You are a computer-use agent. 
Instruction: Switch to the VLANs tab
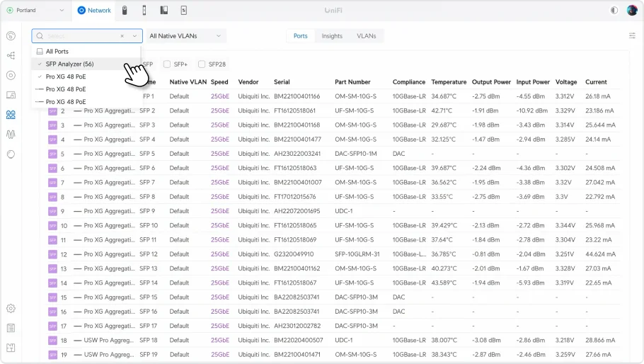coord(367,35)
